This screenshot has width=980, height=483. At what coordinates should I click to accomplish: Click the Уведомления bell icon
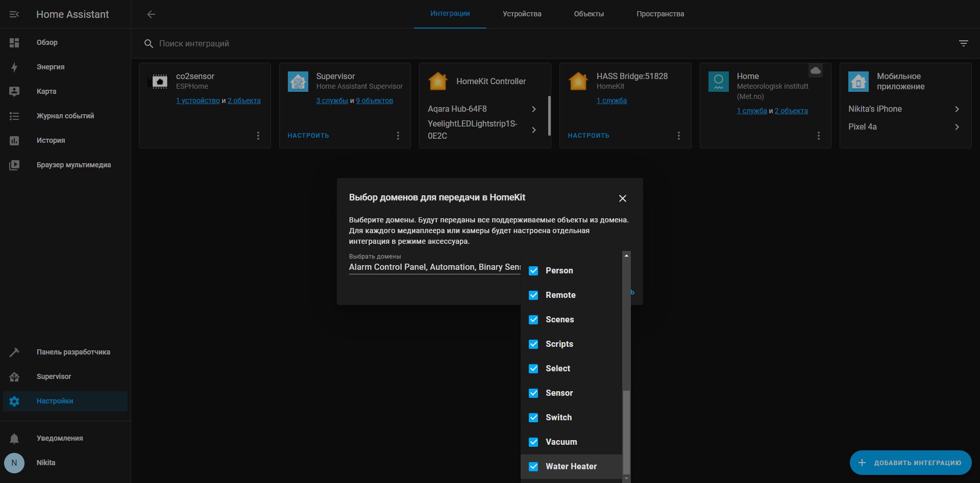[14, 438]
